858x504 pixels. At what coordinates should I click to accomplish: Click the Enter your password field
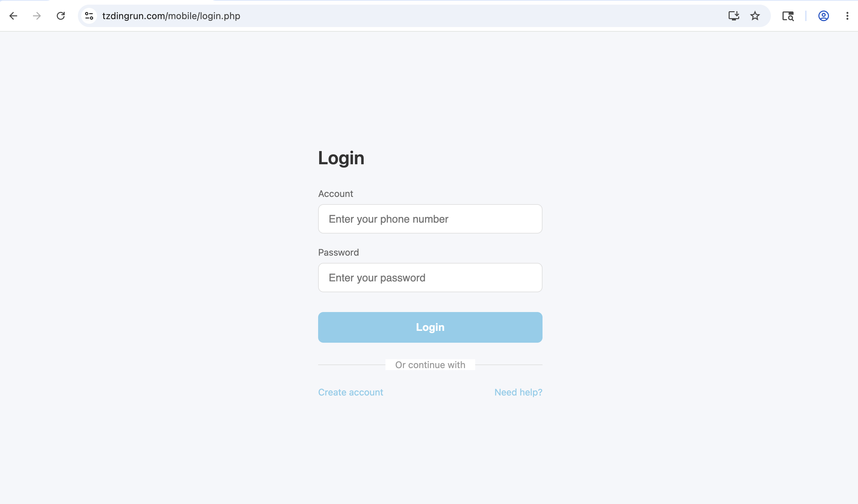(x=430, y=277)
